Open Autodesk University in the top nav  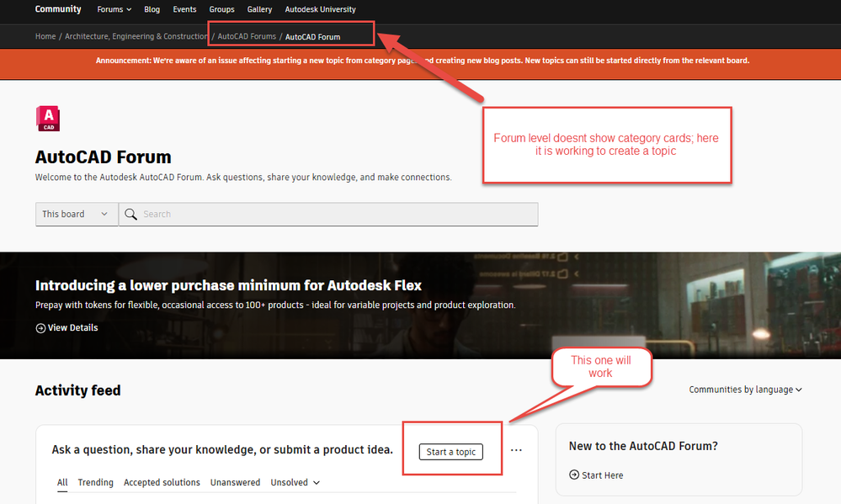click(x=320, y=9)
